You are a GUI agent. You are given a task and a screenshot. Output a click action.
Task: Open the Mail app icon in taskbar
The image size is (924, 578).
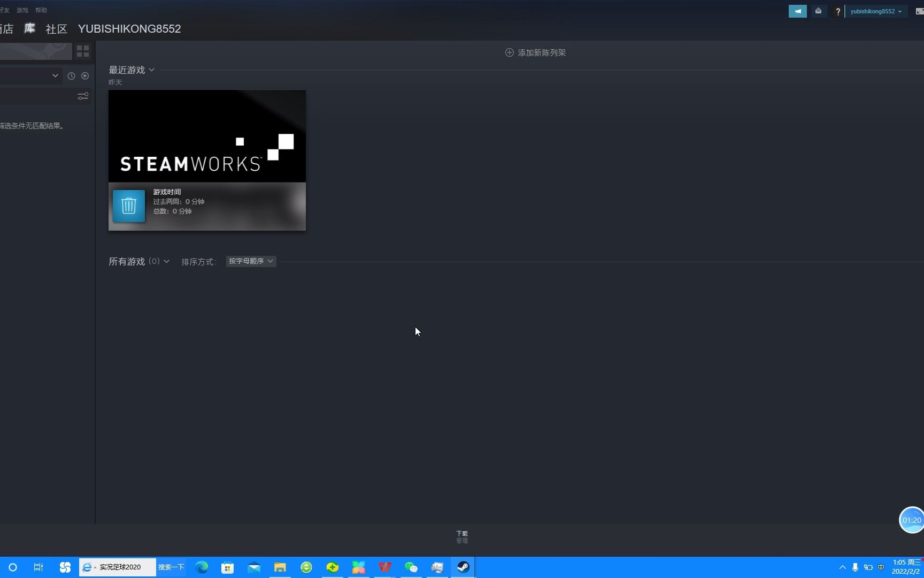pyautogui.click(x=254, y=567)
